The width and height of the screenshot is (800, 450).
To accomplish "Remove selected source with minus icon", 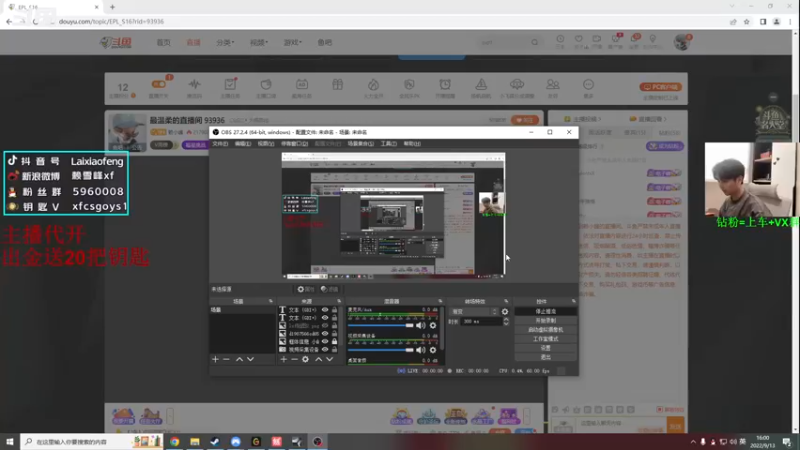I will (294, 359).
